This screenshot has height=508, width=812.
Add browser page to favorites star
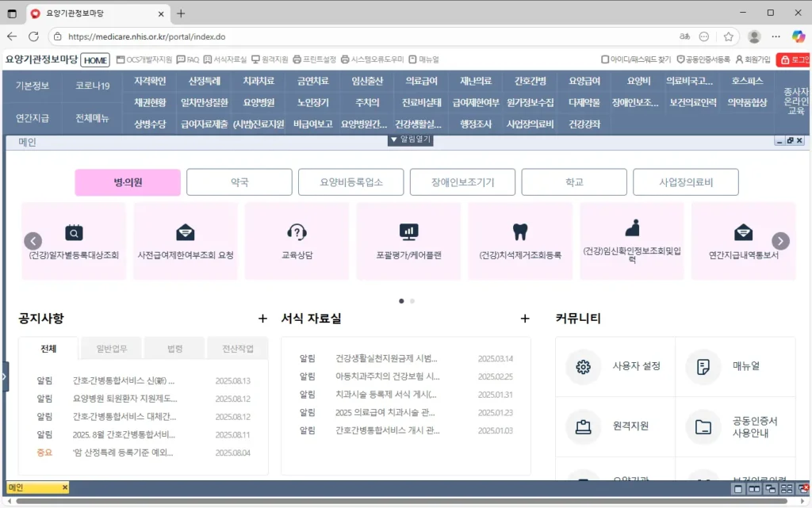pos(728,36)
